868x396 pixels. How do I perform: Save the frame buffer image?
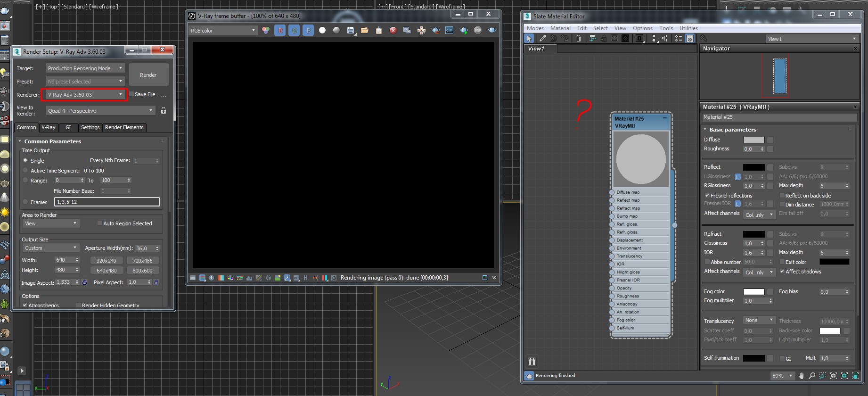[x=350, y=30]
